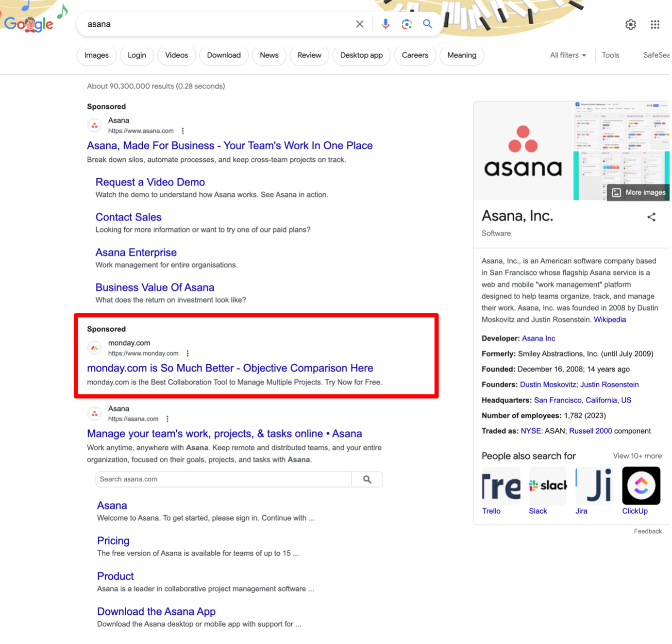Image resolution: width=672 pixels, height=644 pixels.
Task: Clear the search box with X icon
Action: point(359,24)
